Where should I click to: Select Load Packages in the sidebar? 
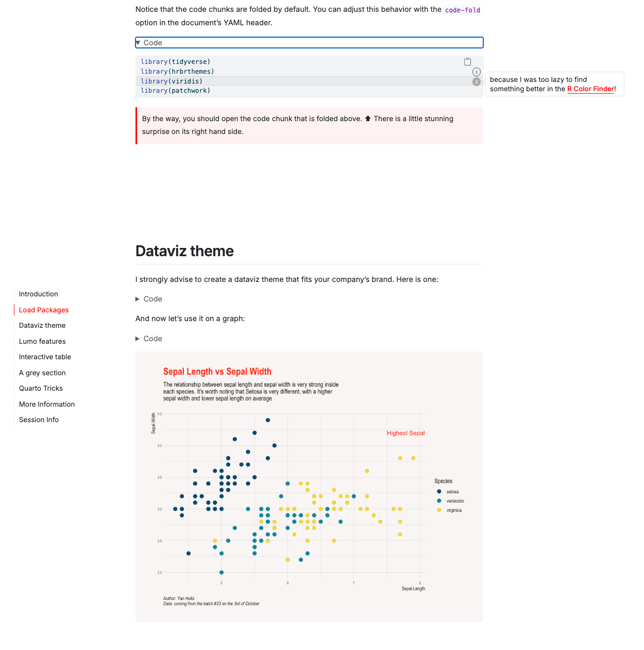(44, 310)
